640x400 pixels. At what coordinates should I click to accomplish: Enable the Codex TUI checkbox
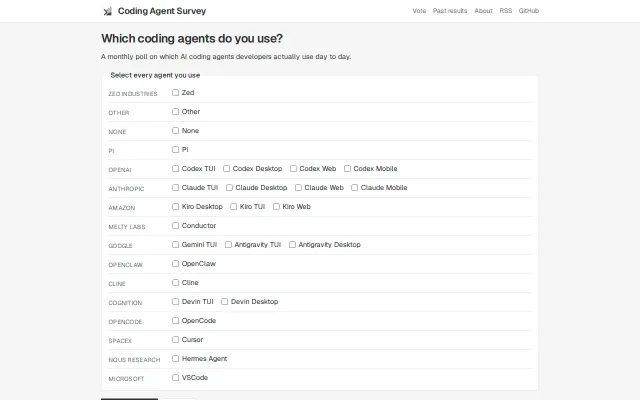click(176, 169)
